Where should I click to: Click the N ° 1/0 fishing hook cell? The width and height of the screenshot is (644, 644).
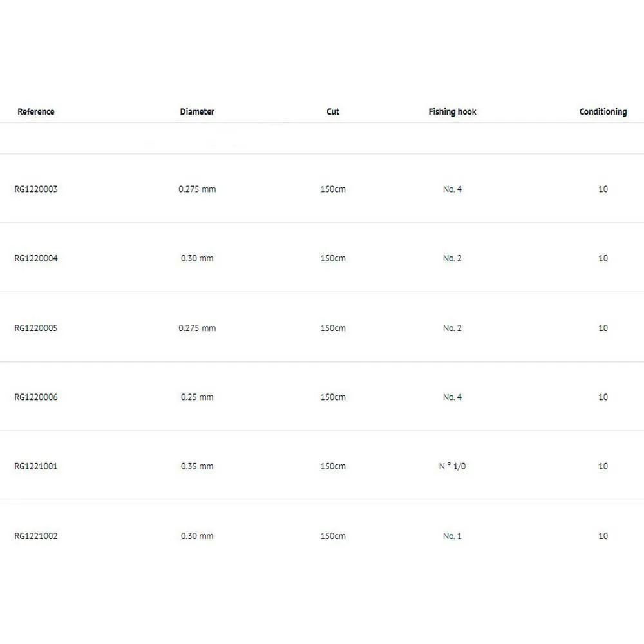tap(452, 466)
